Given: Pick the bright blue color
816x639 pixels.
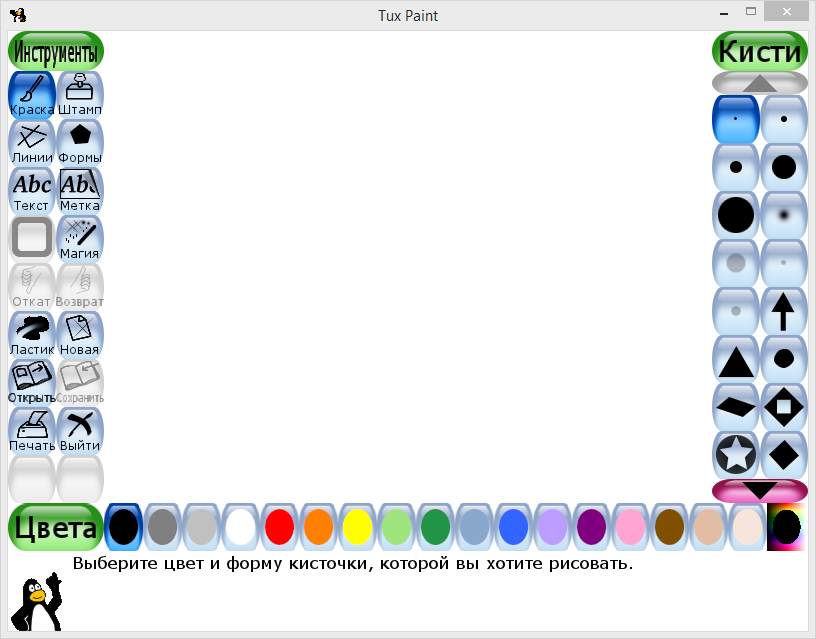Looking at the screenshot, I should pyautogui.click(x=514, y=527).
